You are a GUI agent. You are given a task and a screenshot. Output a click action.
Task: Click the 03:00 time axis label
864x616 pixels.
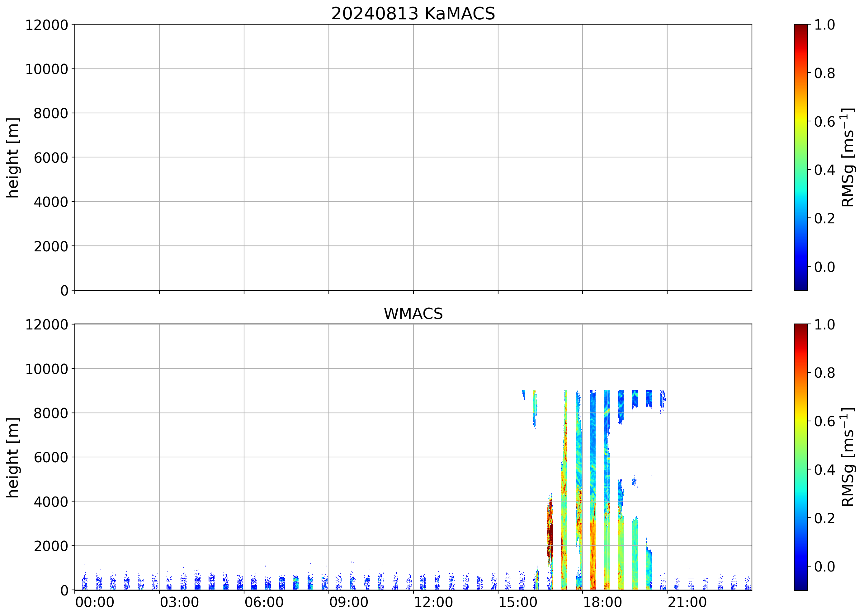tap(179, 602)
